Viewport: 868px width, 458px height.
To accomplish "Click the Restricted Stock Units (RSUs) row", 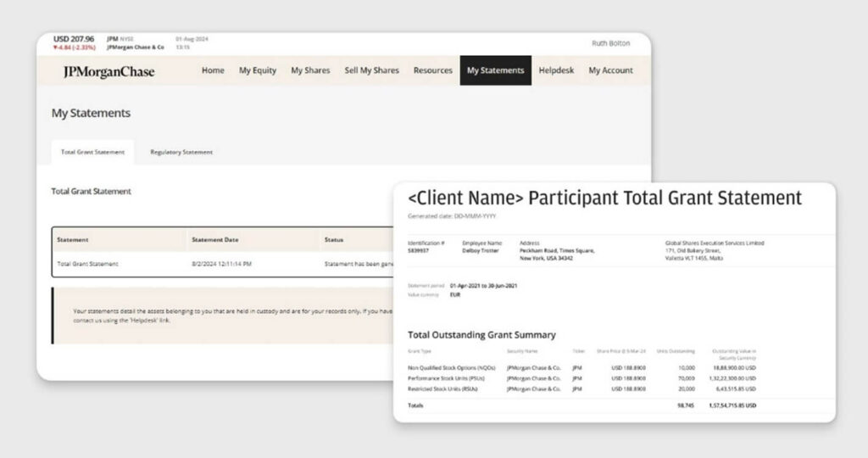I will click(581, 388).
